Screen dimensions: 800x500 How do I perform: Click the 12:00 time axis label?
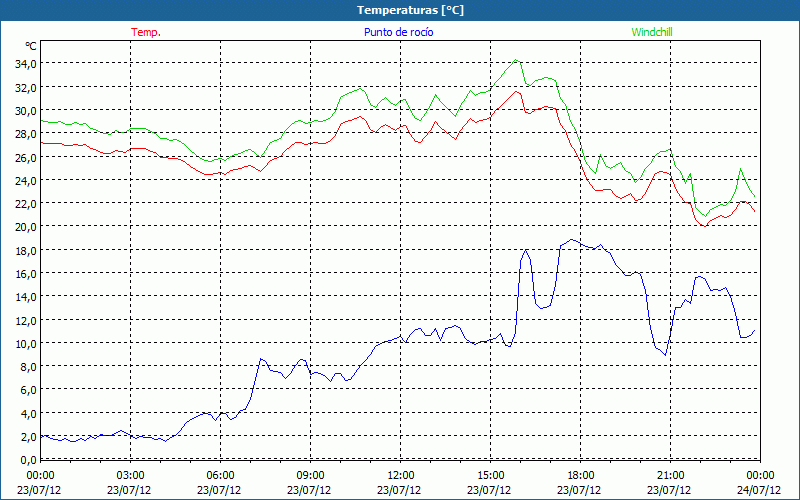[401, 475]
